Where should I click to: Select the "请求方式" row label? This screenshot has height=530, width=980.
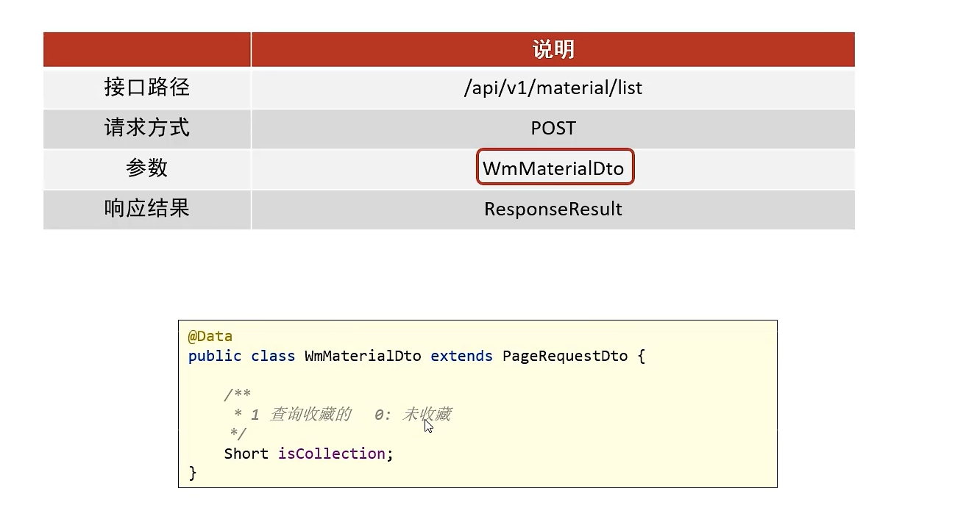147,128
